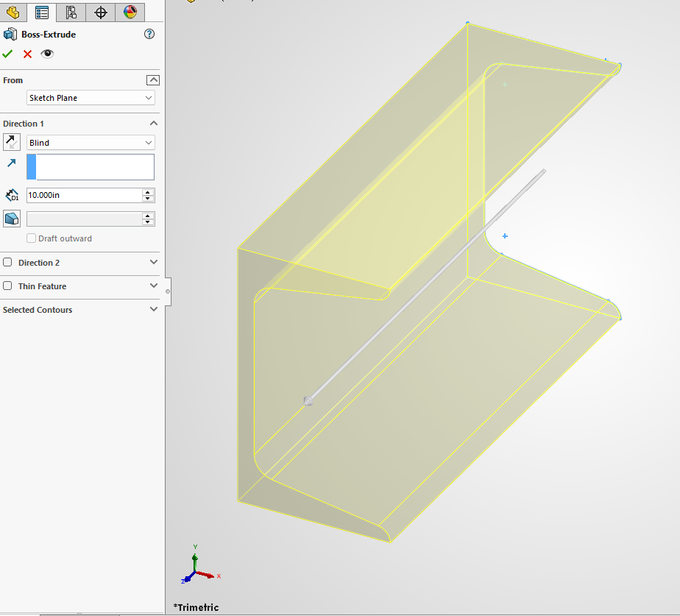The height and width of the screenshot is (616, 680).
Task: Expand the Thin Feature section
Action: [x=154, y=286]
